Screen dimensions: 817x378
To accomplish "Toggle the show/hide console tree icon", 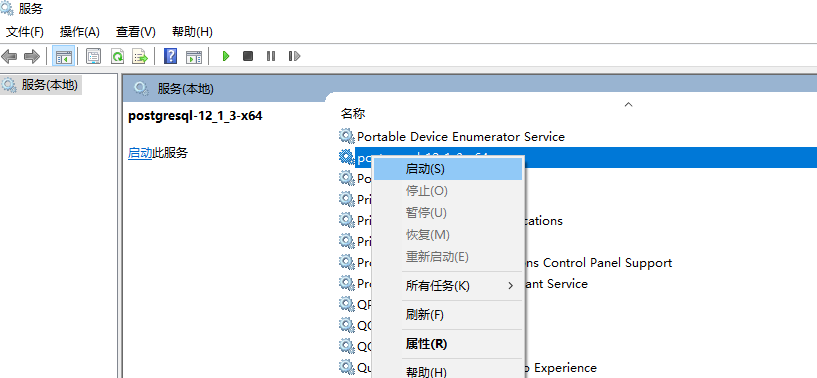I will click(64, 56).
